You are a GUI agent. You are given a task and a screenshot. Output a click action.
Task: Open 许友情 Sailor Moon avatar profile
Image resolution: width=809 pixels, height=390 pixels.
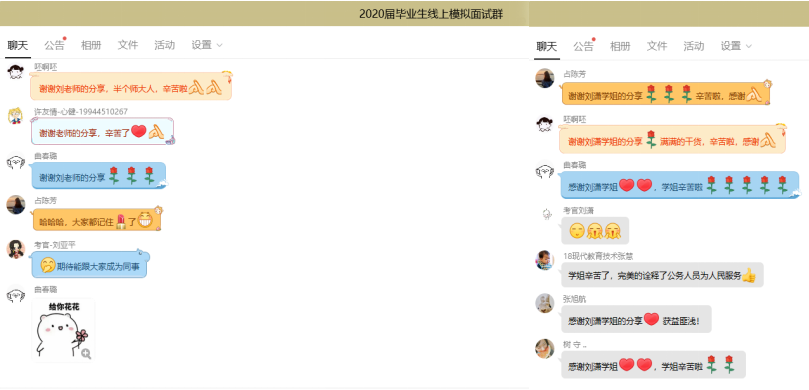[16, 116]
